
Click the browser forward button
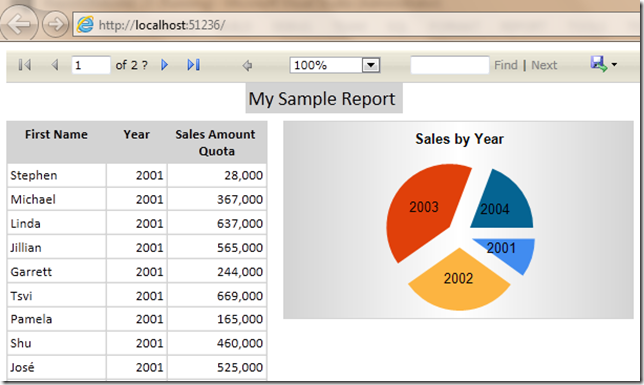pyautogui.click(x=55, y=24)
